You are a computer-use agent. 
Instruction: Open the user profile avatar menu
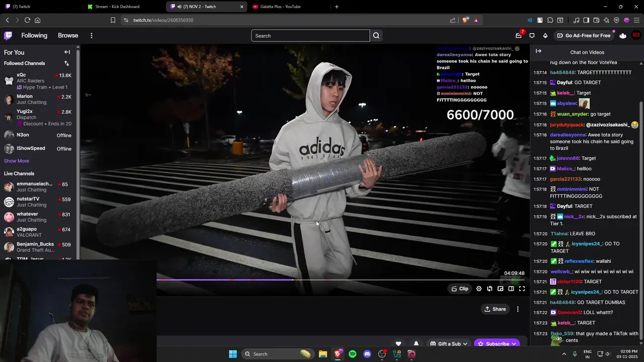636,36
